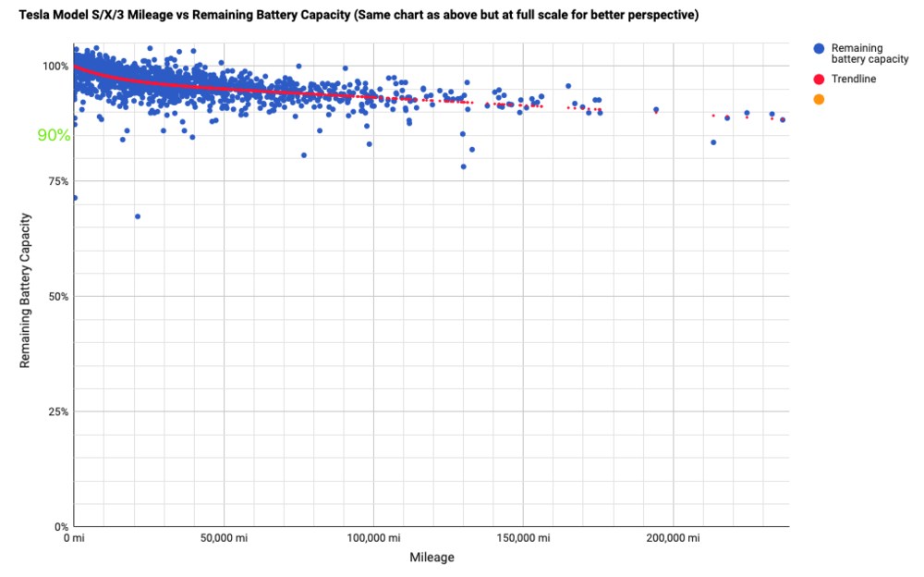Click the chart title text
This screenshot has height=577, width=924.
359,17
